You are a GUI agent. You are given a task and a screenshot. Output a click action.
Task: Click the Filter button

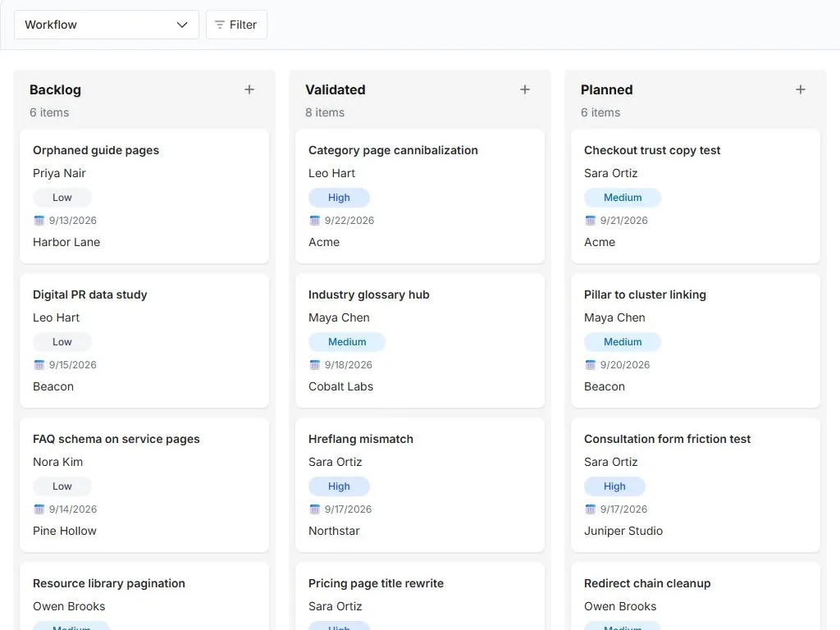tap(236, 25)
